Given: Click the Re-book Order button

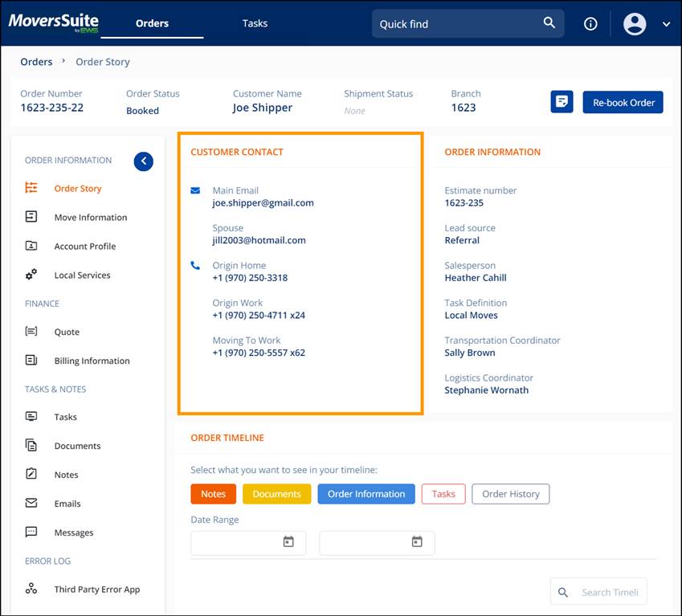Looking at the screenshot, I should (x=623, y=102).
